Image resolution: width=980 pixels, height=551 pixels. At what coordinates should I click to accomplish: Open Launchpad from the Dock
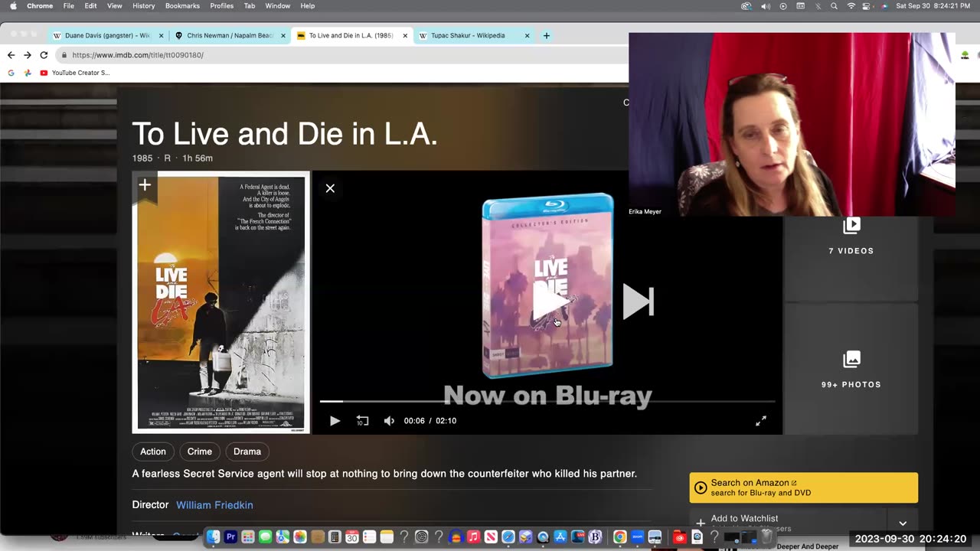(248, 537)
